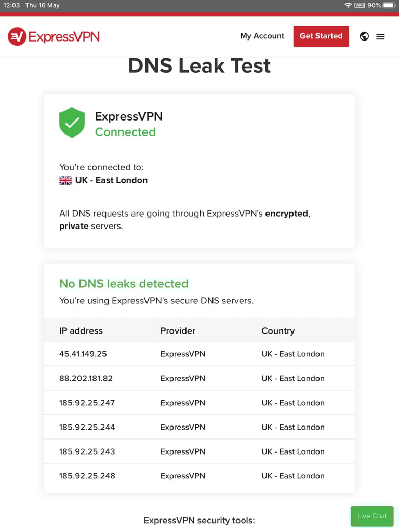The height and width of the screenshot is (532, 399).
Task: Select the Provider column header
Action: coord(178,331)
